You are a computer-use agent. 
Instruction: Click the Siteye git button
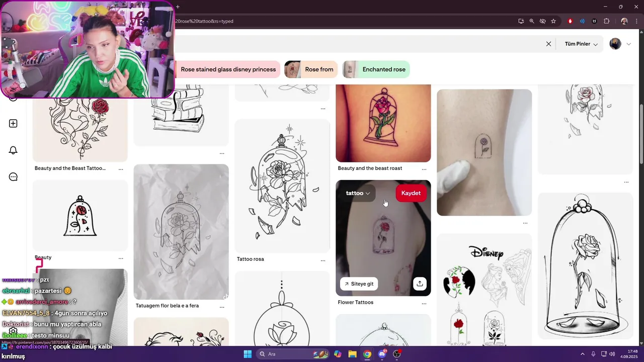click(359, 284)
